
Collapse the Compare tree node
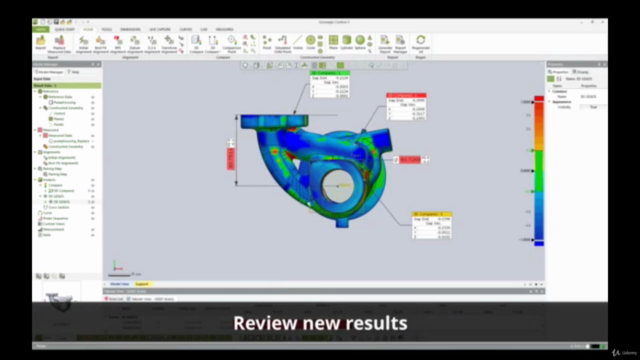(40, 185)
